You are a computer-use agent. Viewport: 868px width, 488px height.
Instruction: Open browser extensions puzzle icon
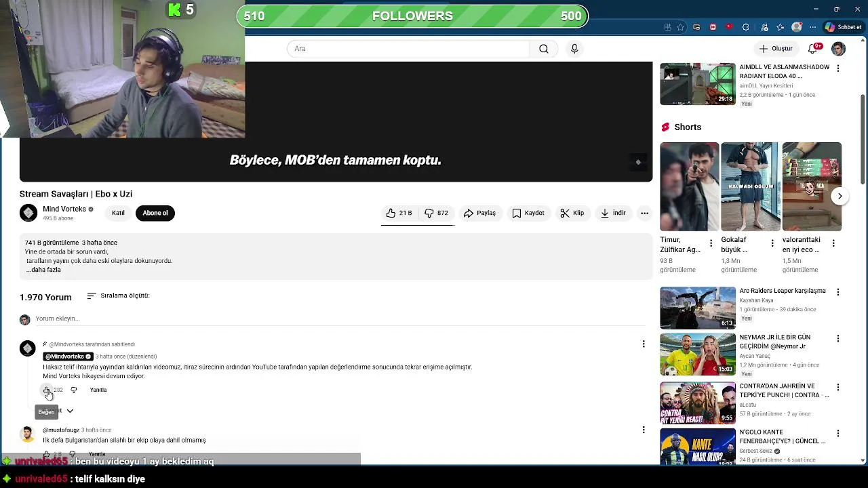pyautogui.click(x=746, y=27)
